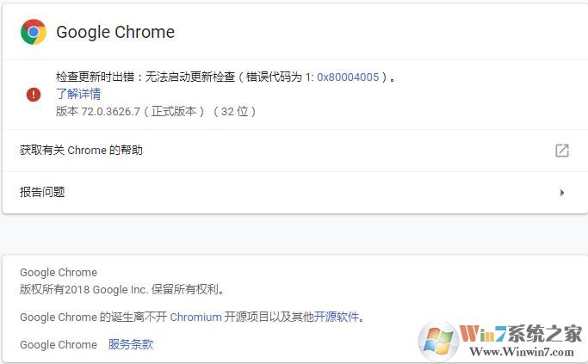Open the 0x80004005 error code link
This screenshot has width=588, height=364.
point(349,77)
